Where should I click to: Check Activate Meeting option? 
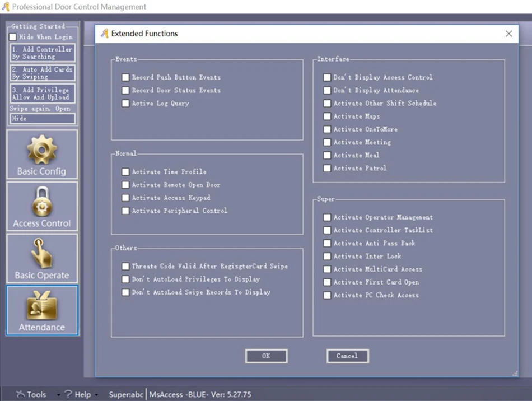coord(327,142)
